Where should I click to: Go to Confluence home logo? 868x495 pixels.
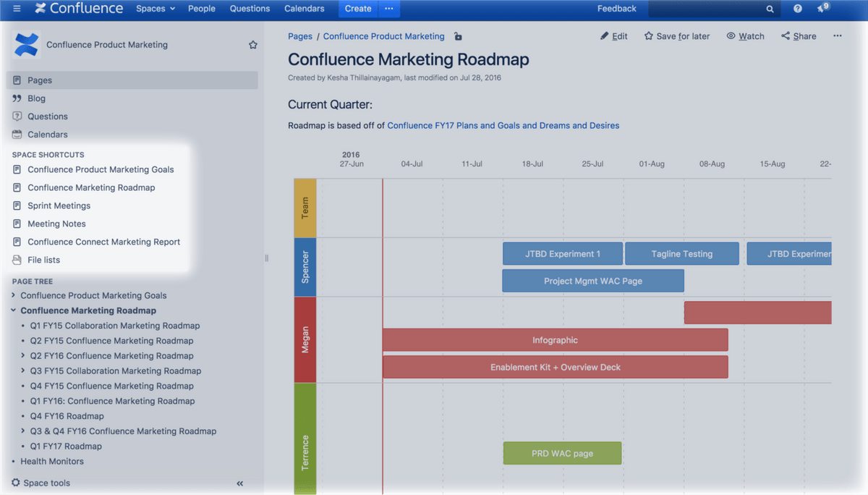pyautogui.click(x=79, y=9)
